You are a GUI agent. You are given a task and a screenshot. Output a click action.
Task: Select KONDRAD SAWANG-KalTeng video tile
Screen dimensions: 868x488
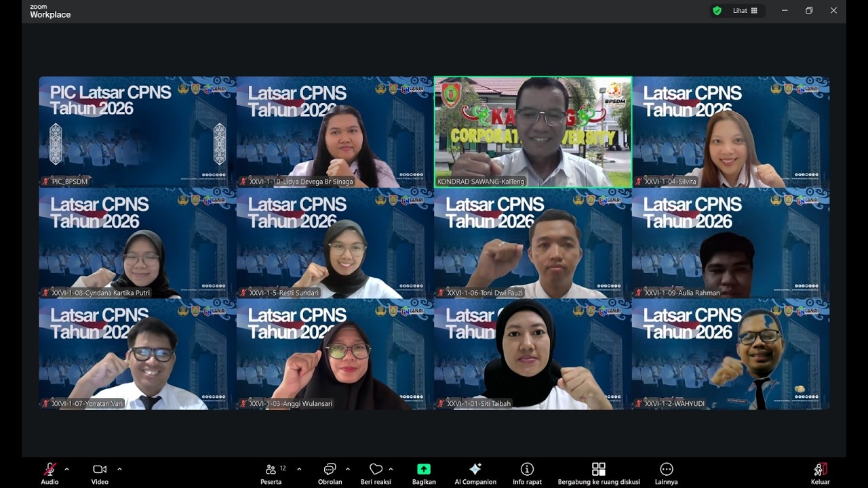533,131
